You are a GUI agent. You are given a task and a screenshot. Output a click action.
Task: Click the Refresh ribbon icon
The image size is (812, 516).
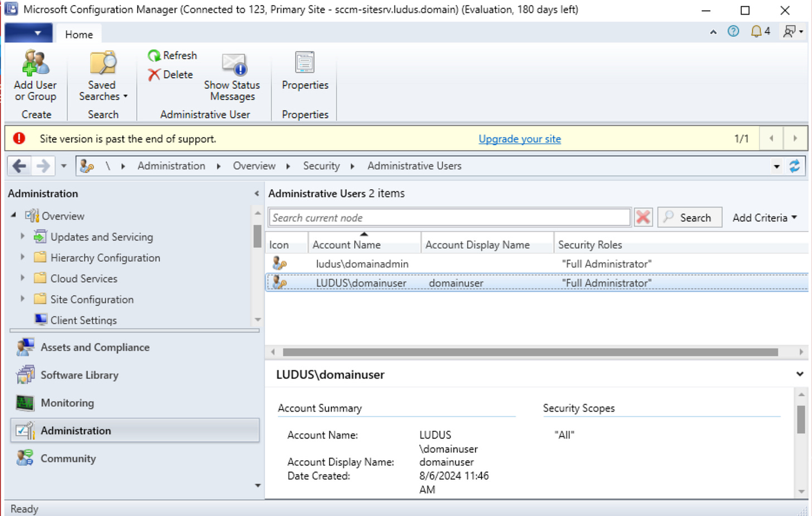pyautogui.click(x=154, y=55)
